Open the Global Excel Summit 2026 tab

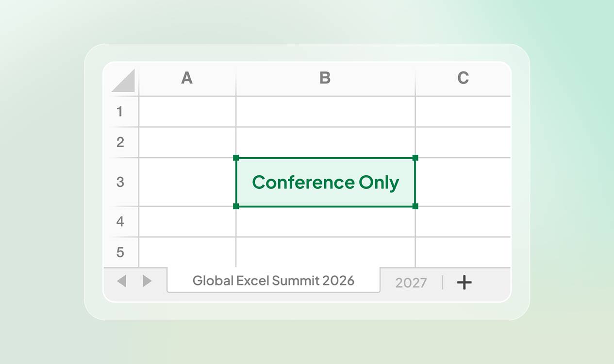tap(273, 280)
